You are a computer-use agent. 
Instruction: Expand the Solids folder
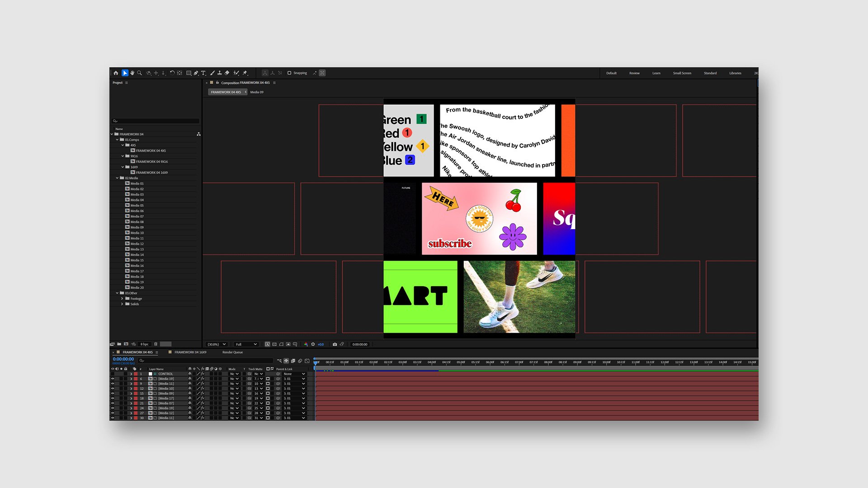tap(122, 304)
